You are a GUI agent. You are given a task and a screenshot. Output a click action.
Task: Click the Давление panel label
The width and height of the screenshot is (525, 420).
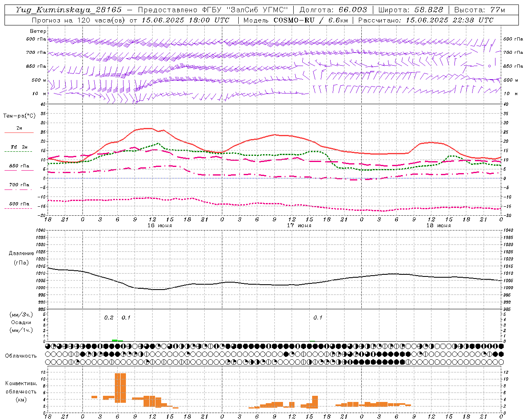click(21, 253)
